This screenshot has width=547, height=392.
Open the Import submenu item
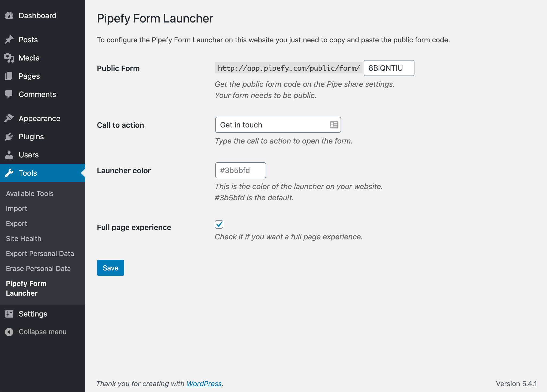(17, 209)
